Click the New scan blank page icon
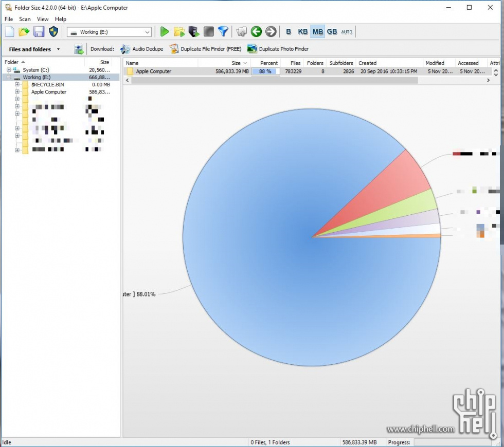The height and width of the screenshot is (447, 504). [10, 32]
